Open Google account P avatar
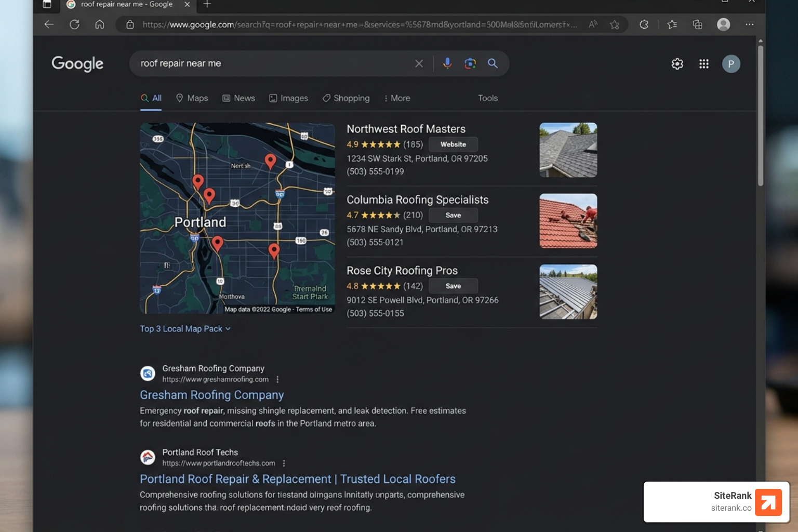The width and height of the screenshot is (798, 532). click(x=731, y=64)
